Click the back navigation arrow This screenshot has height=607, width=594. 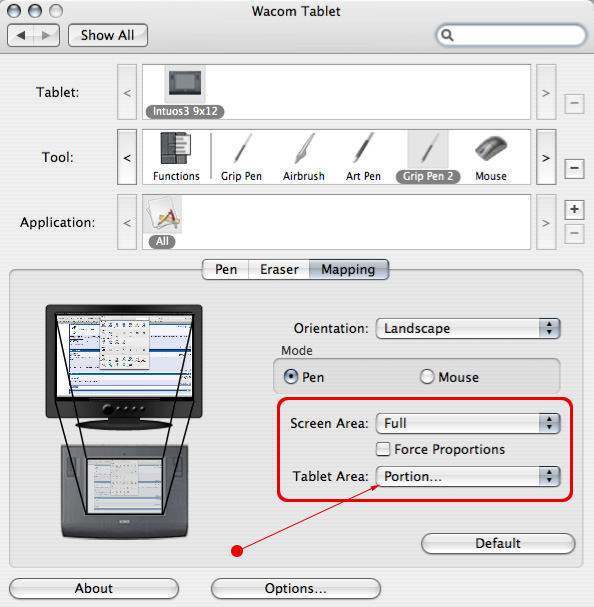(x=21, y=35)
